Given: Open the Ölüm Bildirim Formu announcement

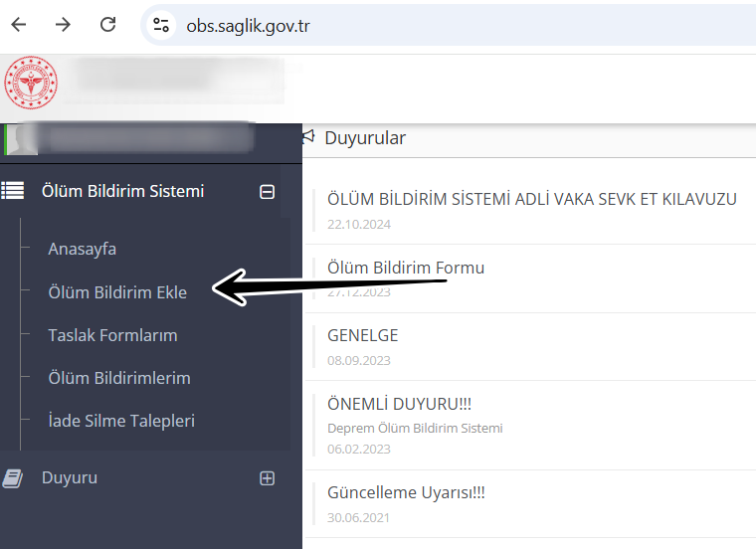Looking at the screenshot, I should [x=406, y=268].
